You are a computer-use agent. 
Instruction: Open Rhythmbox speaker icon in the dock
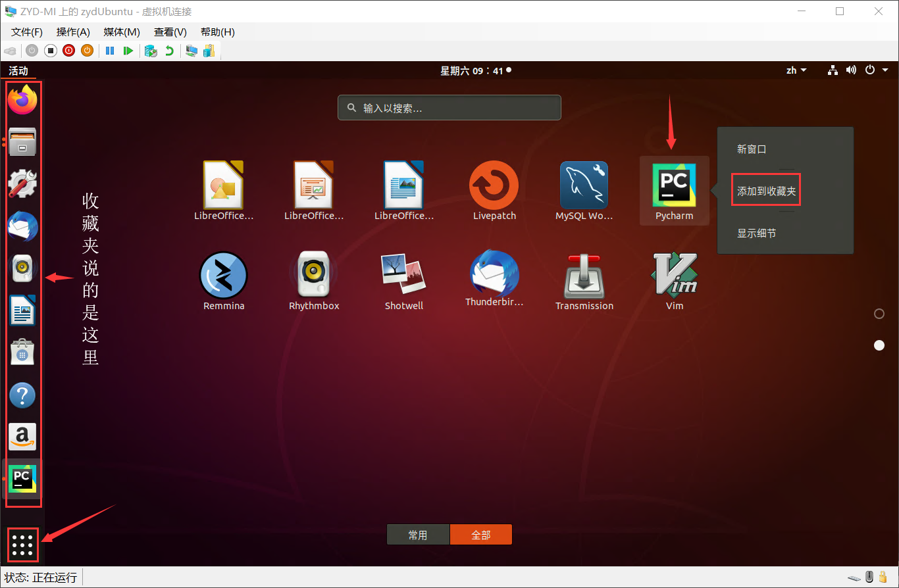23,268
